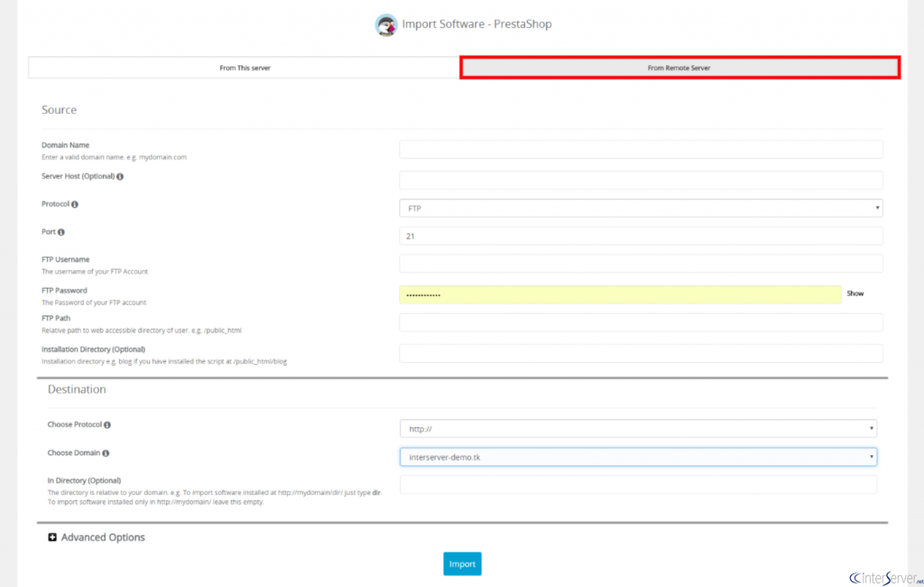Open the Server Host info icon

pos(120,176)
